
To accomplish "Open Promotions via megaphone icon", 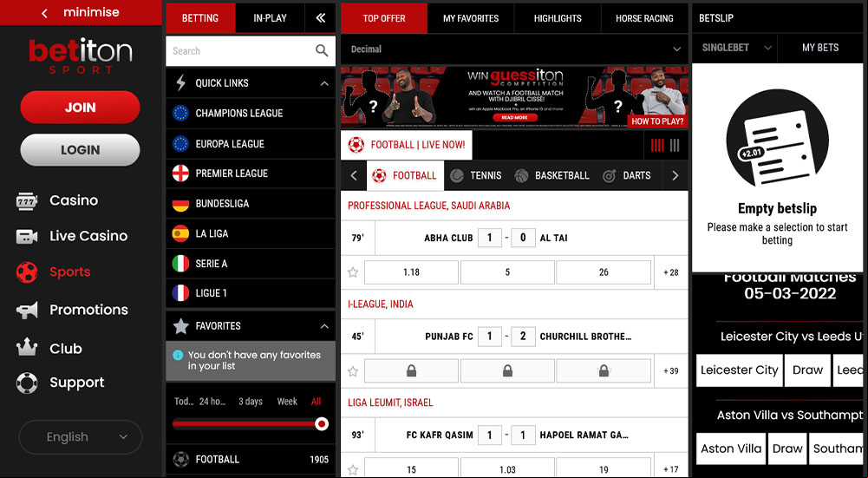I will pyautogui.click(x=27, y=311).
